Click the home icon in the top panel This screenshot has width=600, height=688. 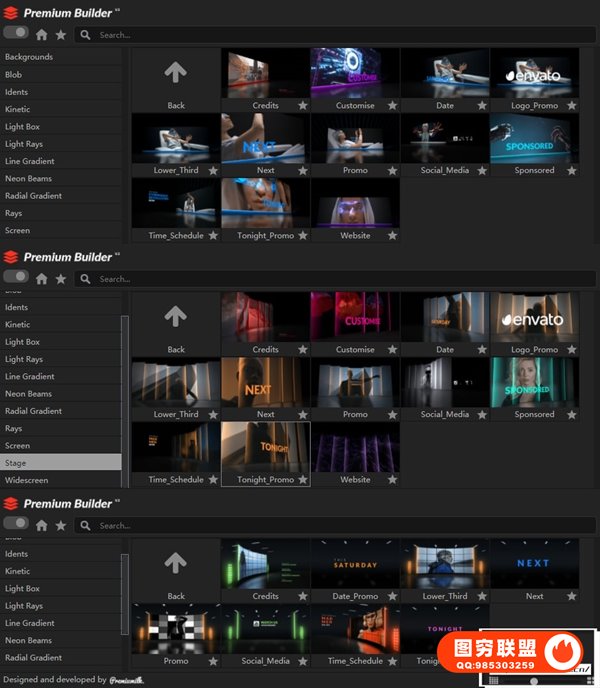coord(42,34)
